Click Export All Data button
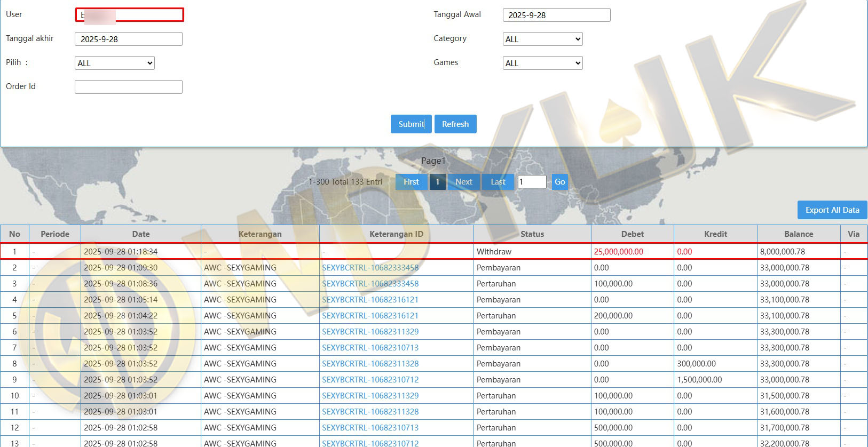The width and height of the screenshot is (868, 447). click(x=832, y=210)
